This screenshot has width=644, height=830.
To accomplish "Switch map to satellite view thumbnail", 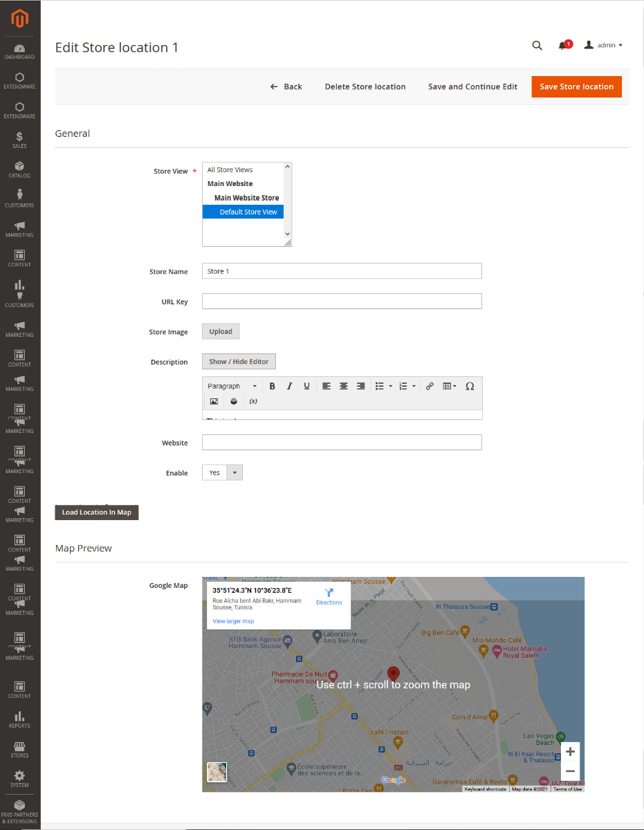I will (217, 771).
